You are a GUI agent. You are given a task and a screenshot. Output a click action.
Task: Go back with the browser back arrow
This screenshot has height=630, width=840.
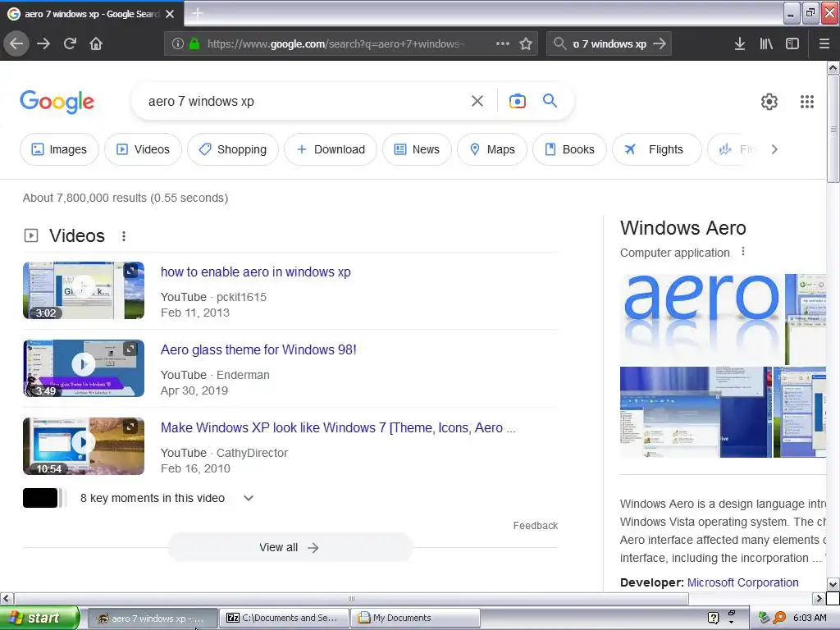tap(16, 43)
